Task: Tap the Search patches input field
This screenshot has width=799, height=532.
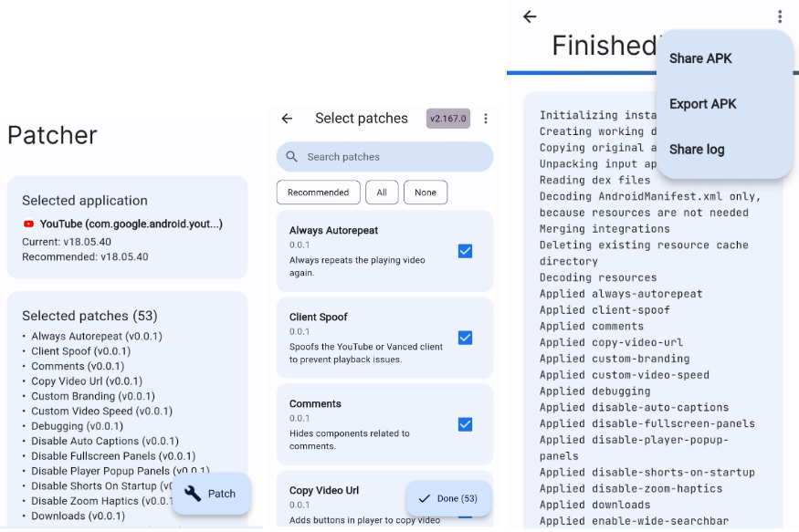Action: coord(384,157)
